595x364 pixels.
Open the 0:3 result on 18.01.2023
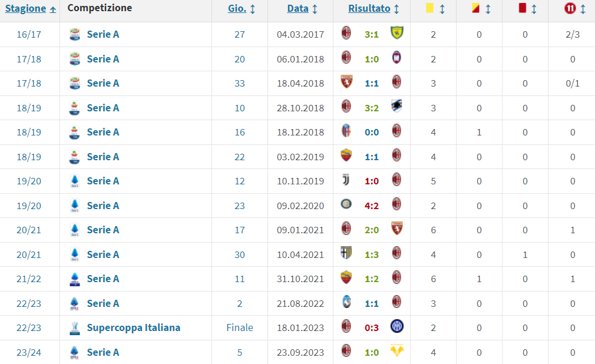(x=372, y=328)
